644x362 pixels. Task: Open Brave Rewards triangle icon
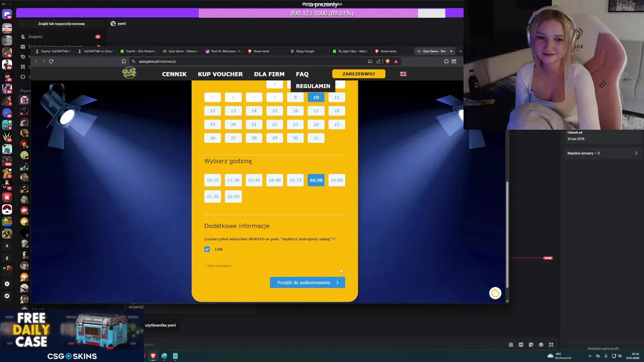pyautogui.click(x=396, y=61)
